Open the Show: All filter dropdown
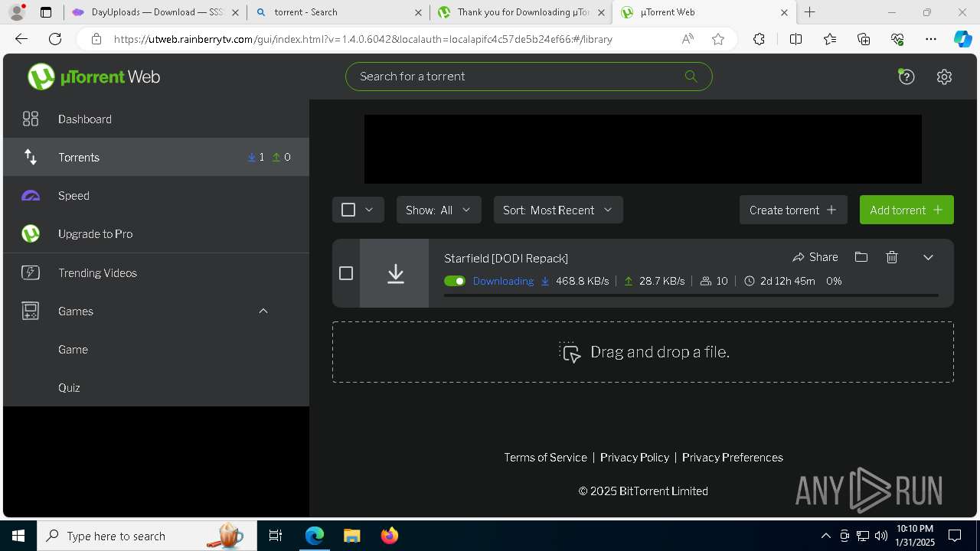Screen dimensions: 980x551 (439, 210)
